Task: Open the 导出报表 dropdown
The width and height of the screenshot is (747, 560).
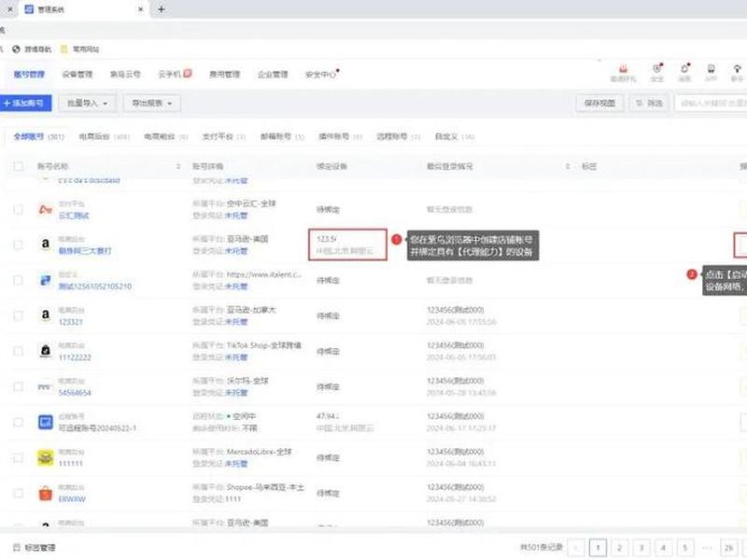Action: click(x=152, y=103)
